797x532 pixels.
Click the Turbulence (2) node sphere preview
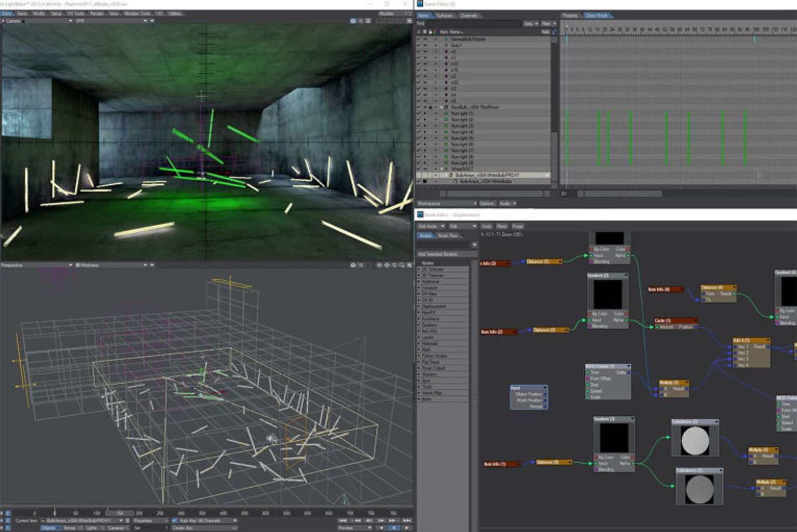pyautogui.click(x=695, y=441)
